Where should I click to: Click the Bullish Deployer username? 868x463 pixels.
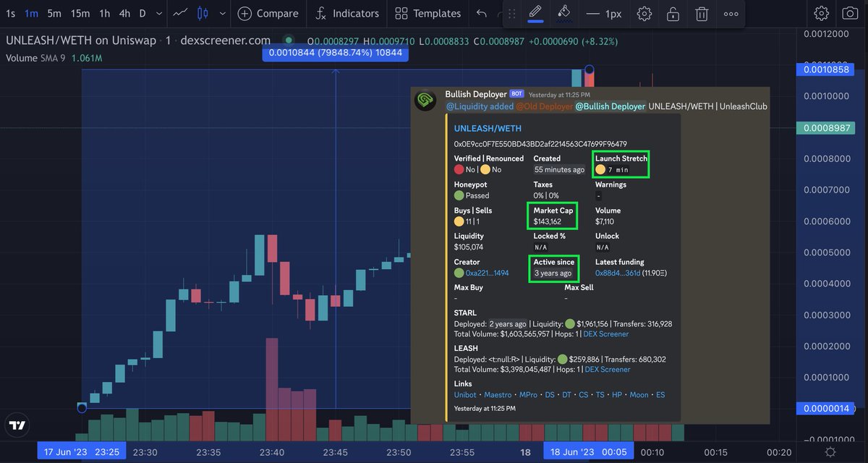476,94
